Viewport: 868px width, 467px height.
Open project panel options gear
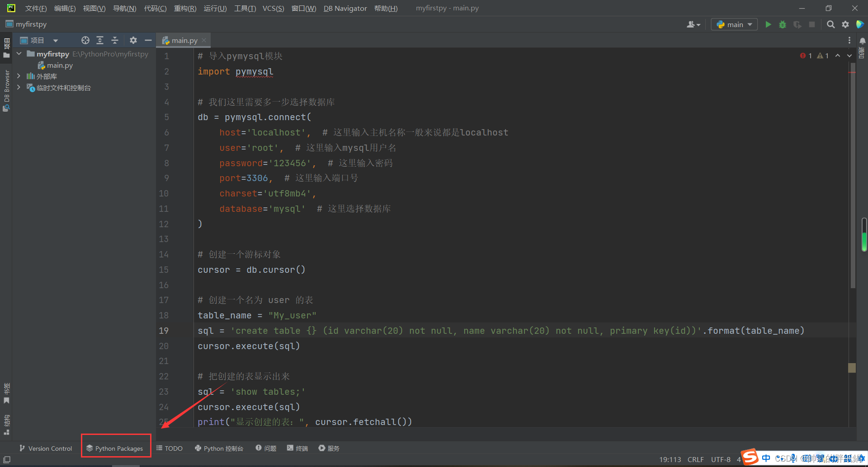pyautogui.click(x=133, y=40)
